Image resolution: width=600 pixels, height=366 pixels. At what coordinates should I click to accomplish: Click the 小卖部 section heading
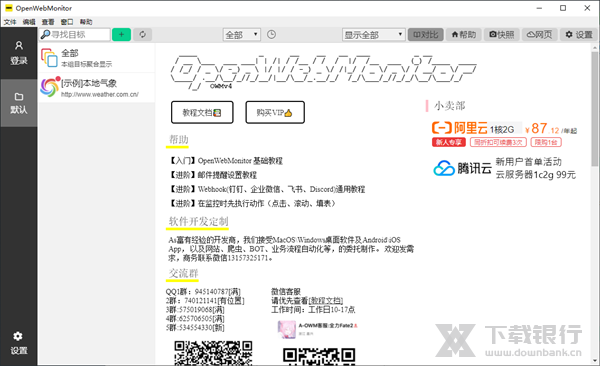point(449,106)
